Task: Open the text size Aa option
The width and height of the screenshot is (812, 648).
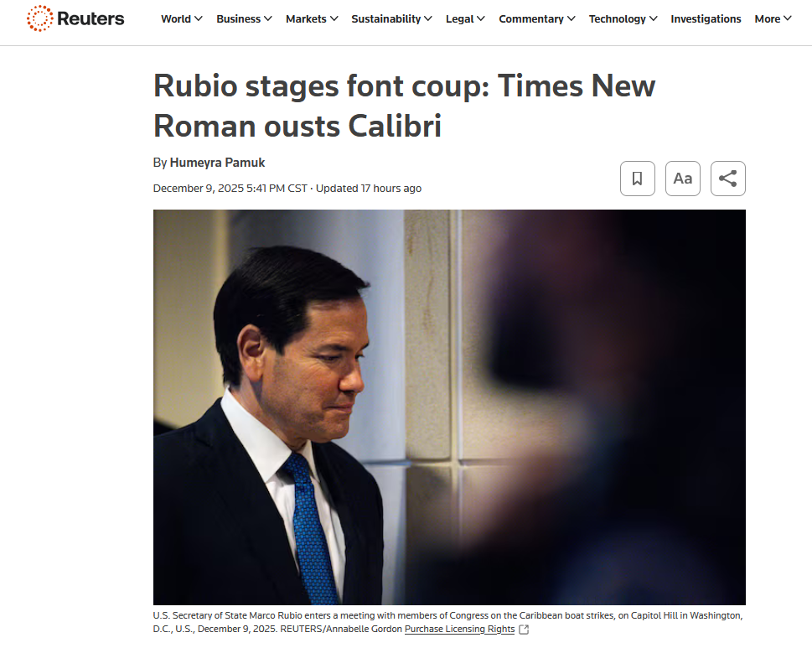Action: 683,179
